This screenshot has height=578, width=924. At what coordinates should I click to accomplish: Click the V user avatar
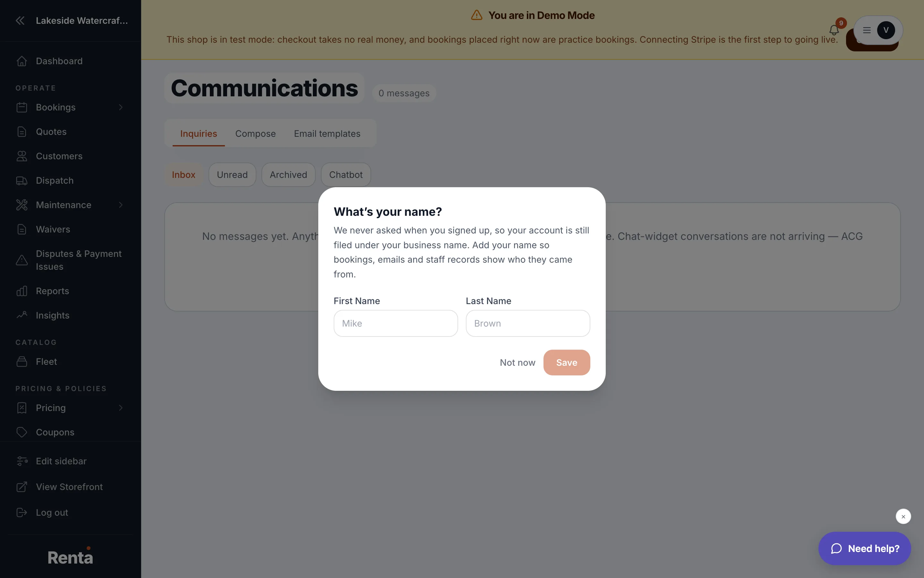[886, 30]
